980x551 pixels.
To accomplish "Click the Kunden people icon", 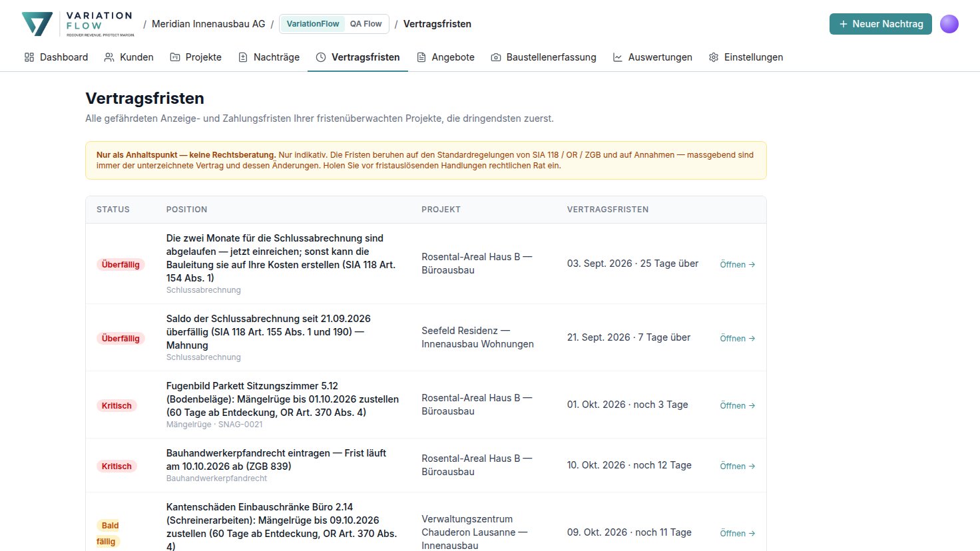I will tap(109, 57).
